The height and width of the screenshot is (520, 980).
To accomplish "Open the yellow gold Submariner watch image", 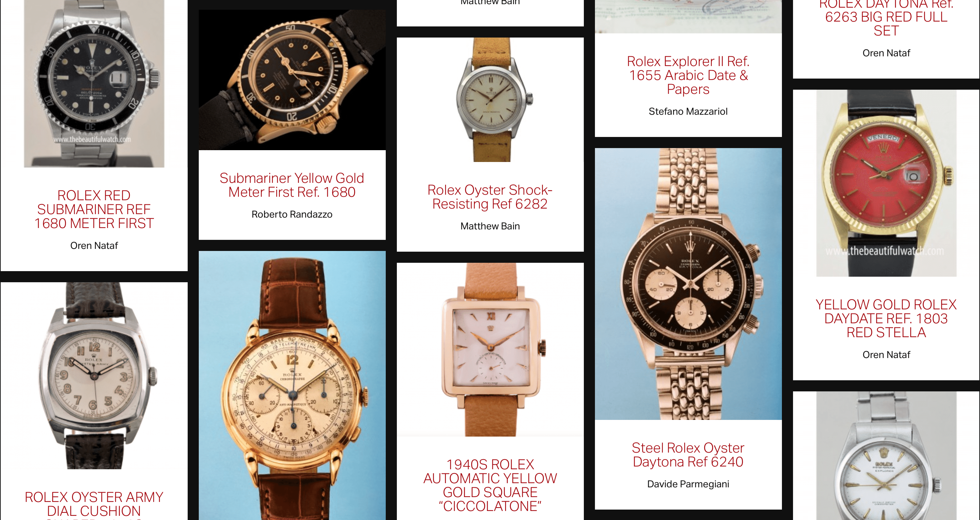I will [x=292, y=80].
